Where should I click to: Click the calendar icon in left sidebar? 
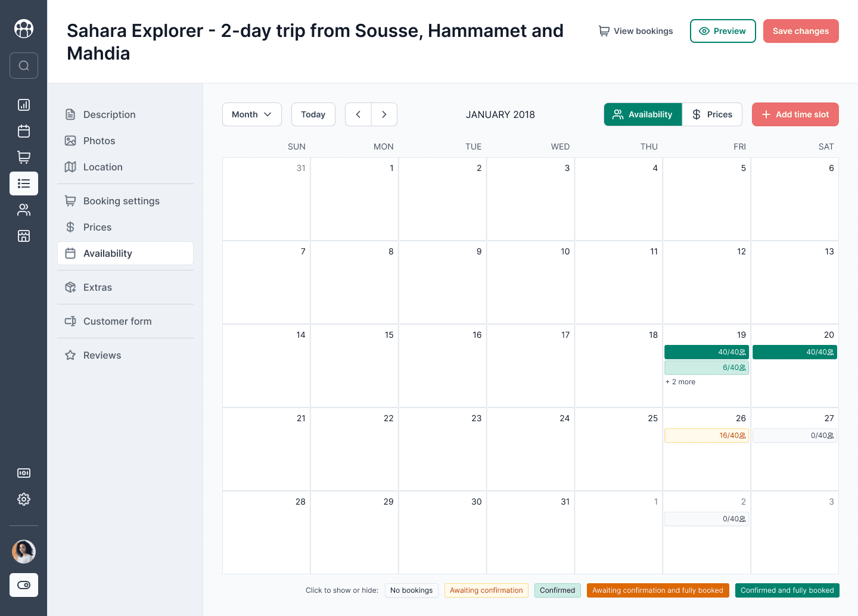[24, 131]
